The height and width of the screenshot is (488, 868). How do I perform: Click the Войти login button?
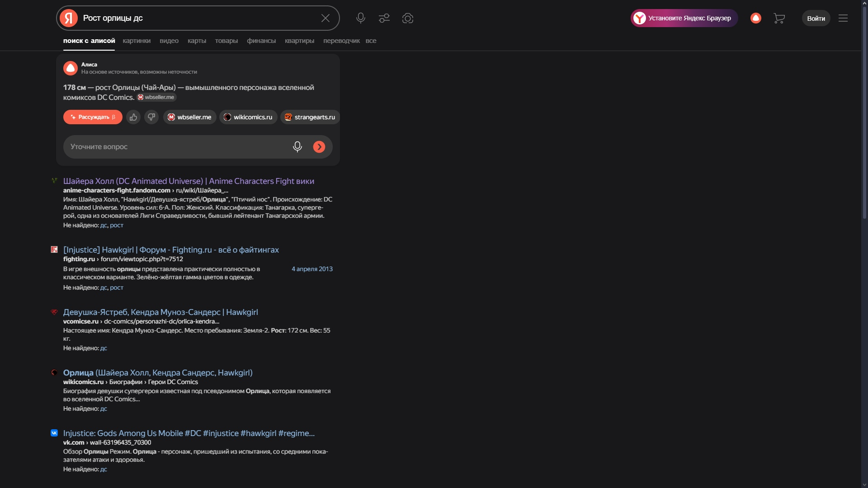(816, 18)
